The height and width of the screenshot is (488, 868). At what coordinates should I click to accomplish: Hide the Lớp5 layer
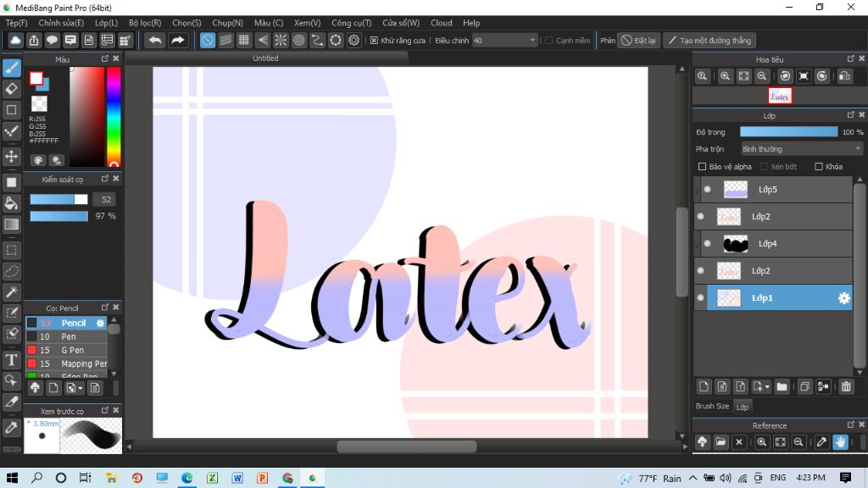[708, 189]
